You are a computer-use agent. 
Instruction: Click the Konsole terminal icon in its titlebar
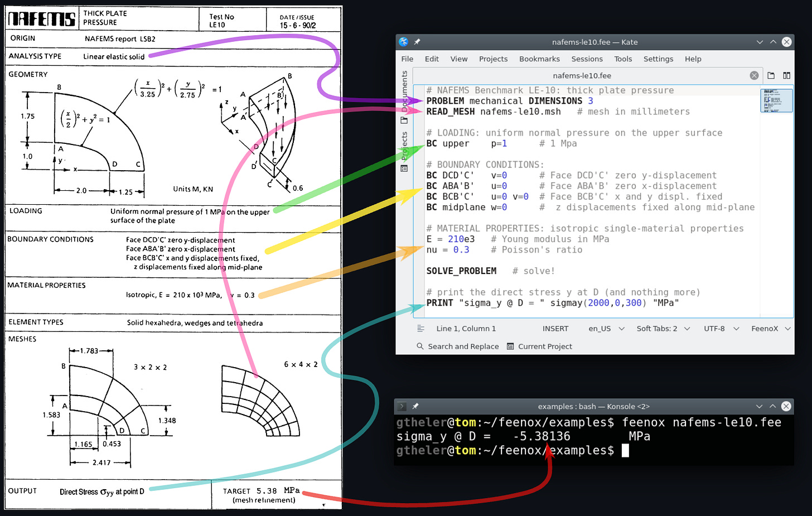point(402,406)
